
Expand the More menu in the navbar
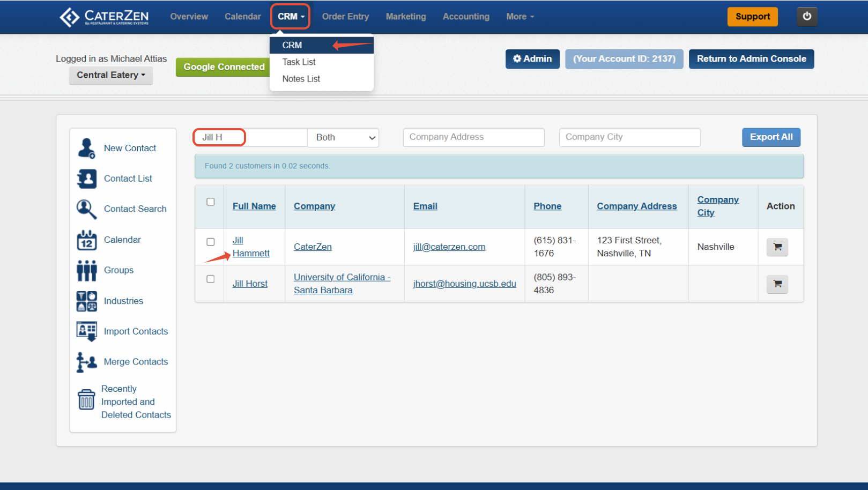pos(520,17)
